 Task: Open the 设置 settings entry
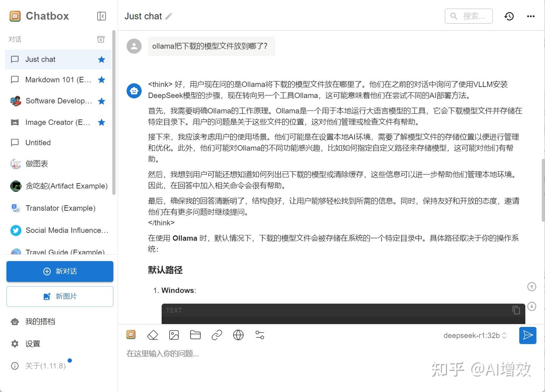[33, 344]
